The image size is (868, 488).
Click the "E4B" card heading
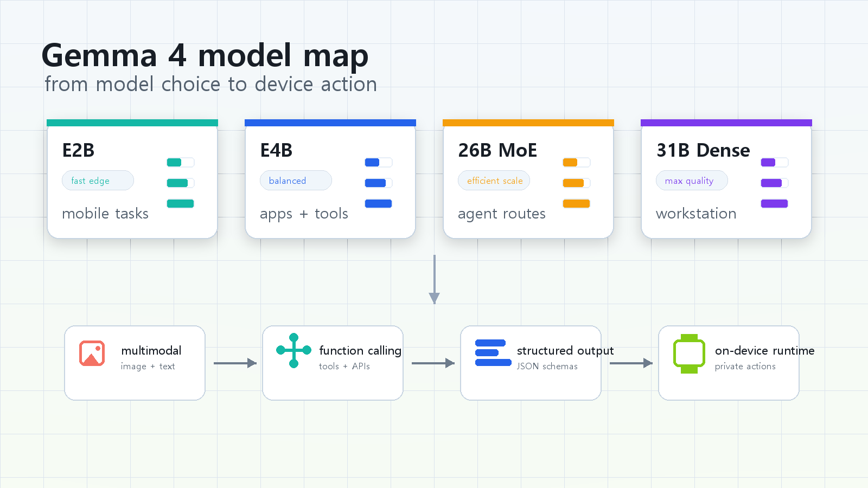[276, 150]
